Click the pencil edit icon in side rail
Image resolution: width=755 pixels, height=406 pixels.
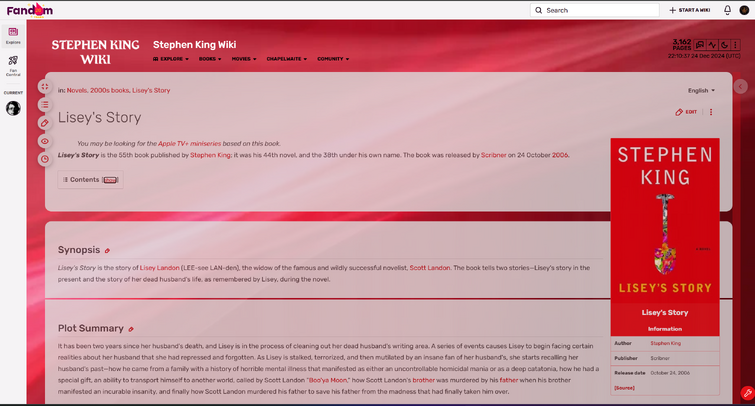point(45,123)
